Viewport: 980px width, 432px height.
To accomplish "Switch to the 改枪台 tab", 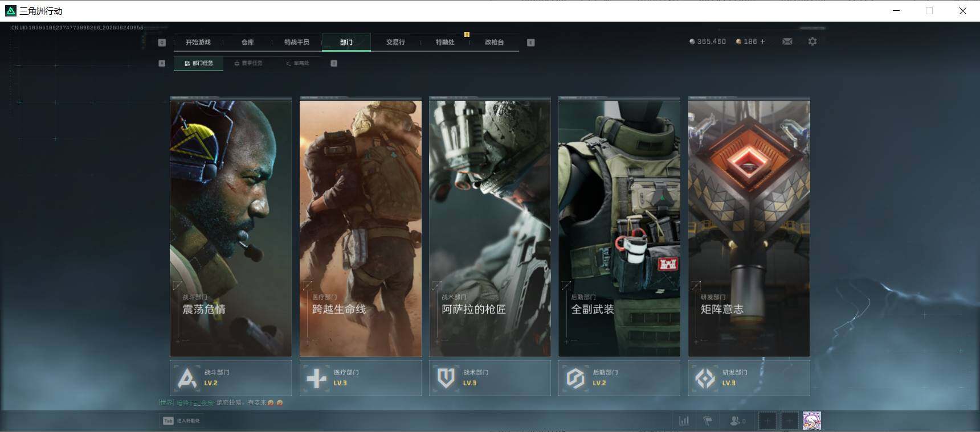I will click(x=494, y=42).
